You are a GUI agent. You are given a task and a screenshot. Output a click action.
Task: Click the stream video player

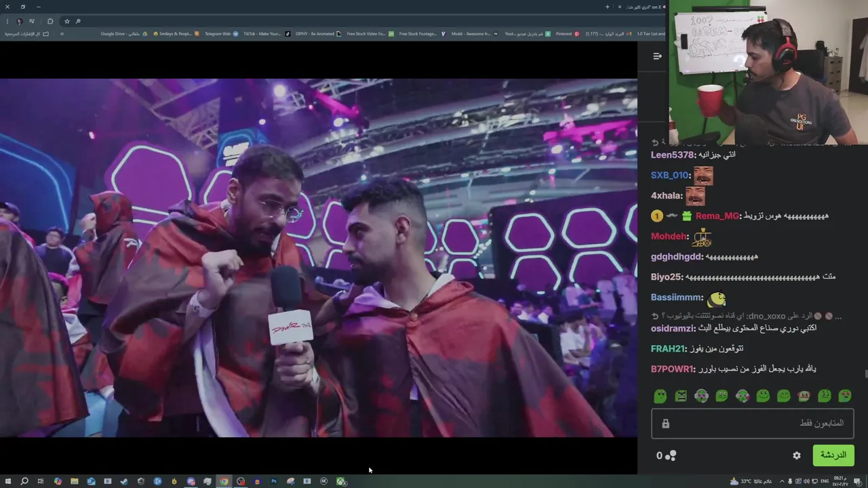[x=319, y=258]
